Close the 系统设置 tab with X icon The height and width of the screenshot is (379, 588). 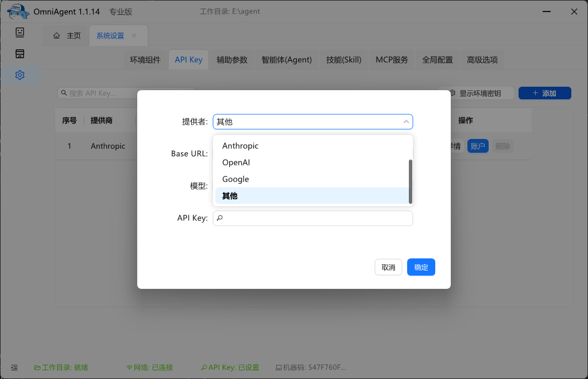134,36
